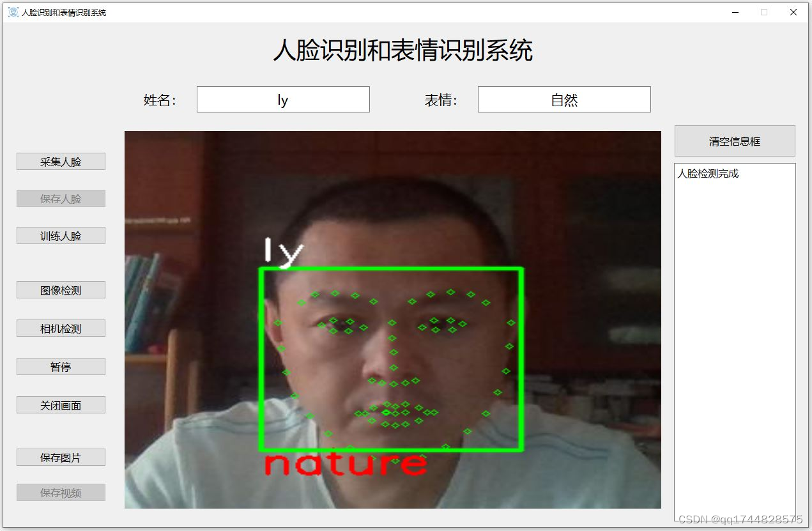Clear the log with 清空信息框 button

click(x=734, y=141)
